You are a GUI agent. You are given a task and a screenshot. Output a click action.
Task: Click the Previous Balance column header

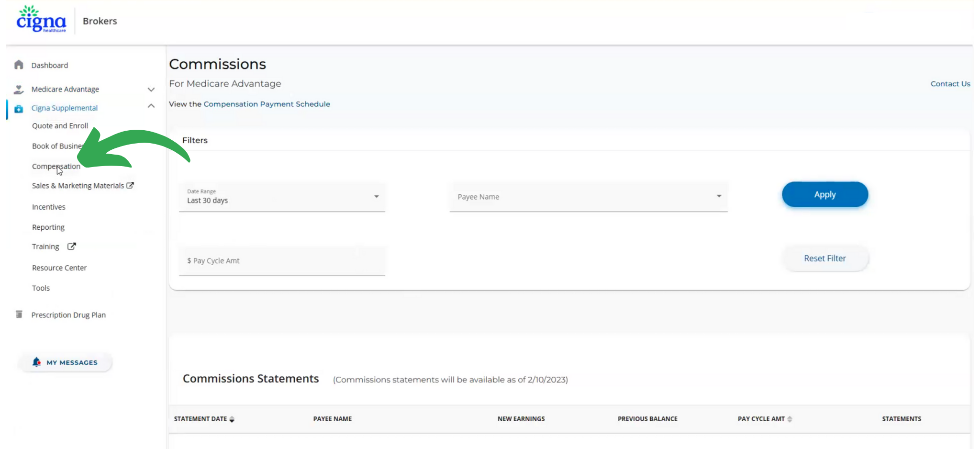(647, 419)
